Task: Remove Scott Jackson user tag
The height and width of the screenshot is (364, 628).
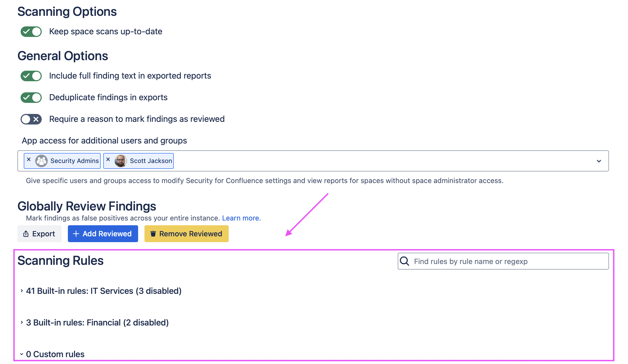Action: click(x=108, y=159)
